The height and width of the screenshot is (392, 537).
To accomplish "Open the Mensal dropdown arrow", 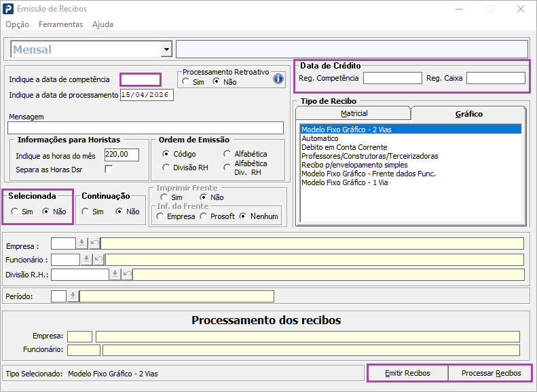I will (x=166, y=50).
